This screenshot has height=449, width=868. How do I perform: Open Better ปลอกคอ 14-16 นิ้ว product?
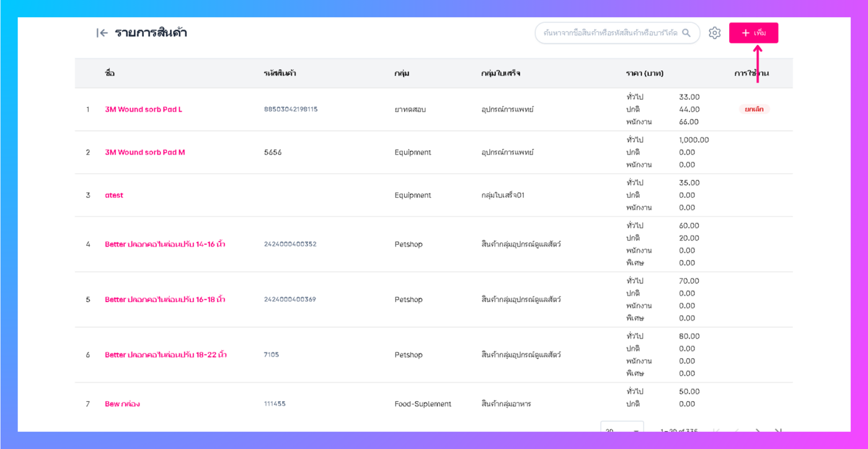(165, 244)
